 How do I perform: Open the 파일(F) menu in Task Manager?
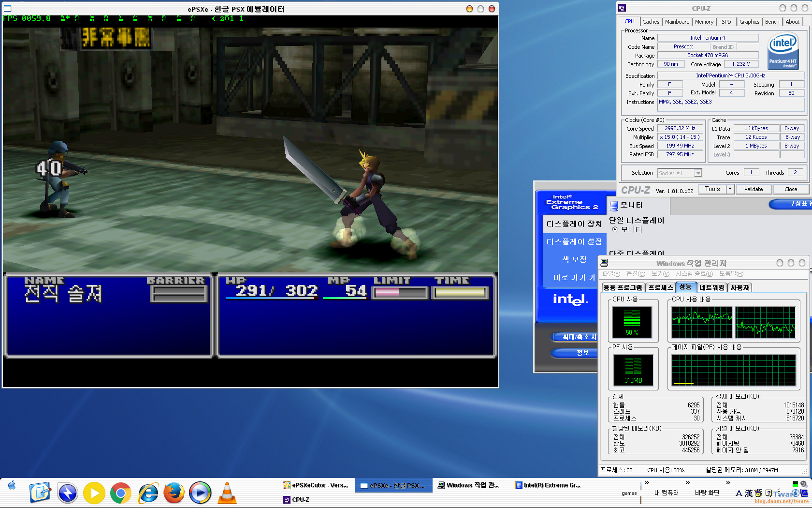tap(611, 274)
